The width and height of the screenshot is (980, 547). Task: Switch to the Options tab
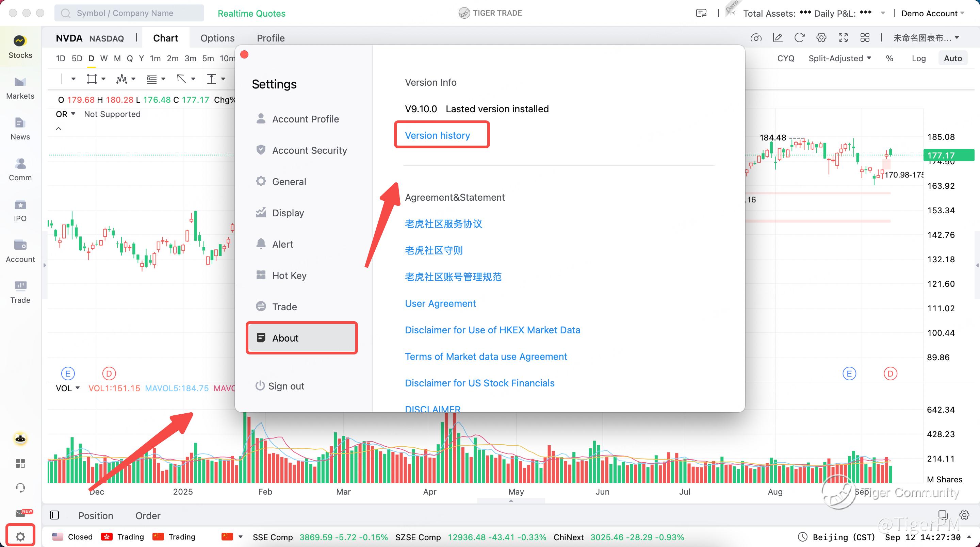[217, 38]
